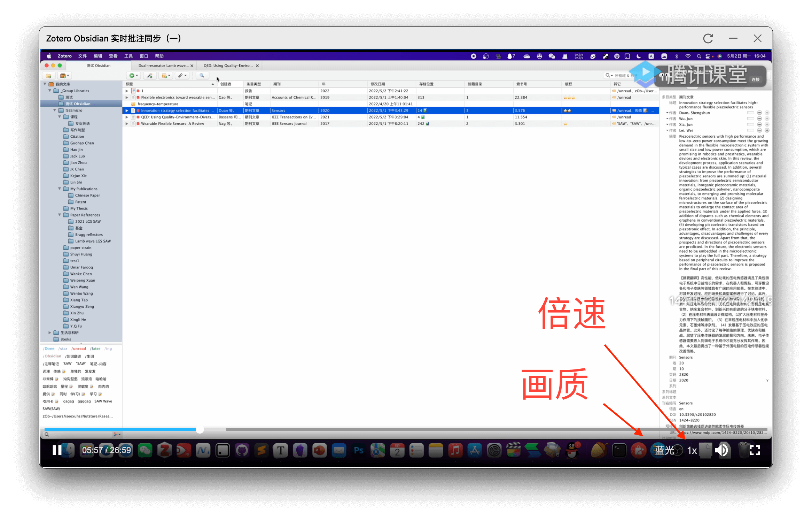Image resolution: width=812 pixels, height=520 pixels.
Task: Click the paperclip add attachment icon
Action: [182, 76]
